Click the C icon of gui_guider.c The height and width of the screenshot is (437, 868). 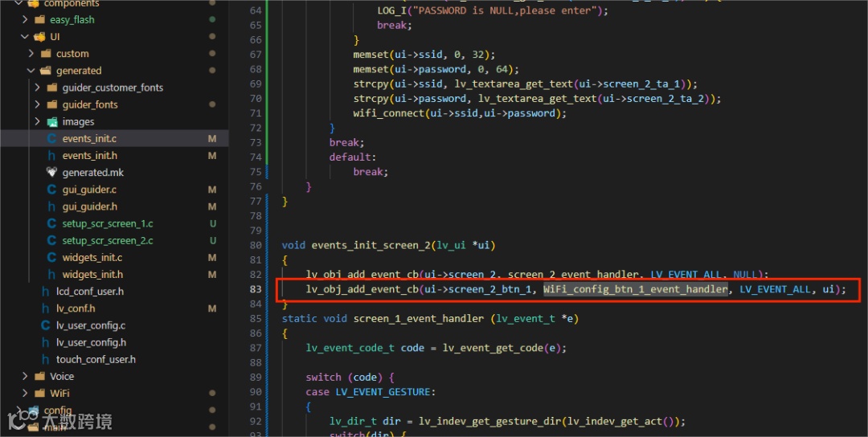coord(52,190)
